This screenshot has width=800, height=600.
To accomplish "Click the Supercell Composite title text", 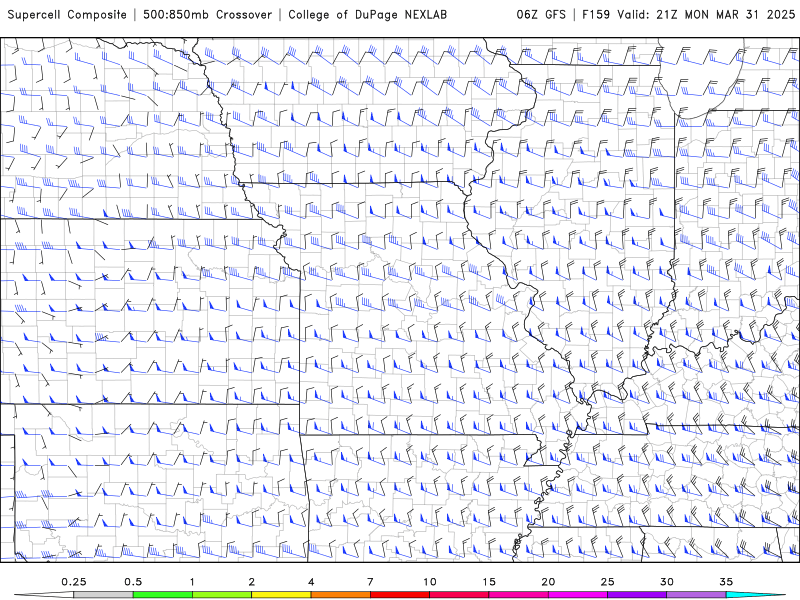I will (67, 15).
